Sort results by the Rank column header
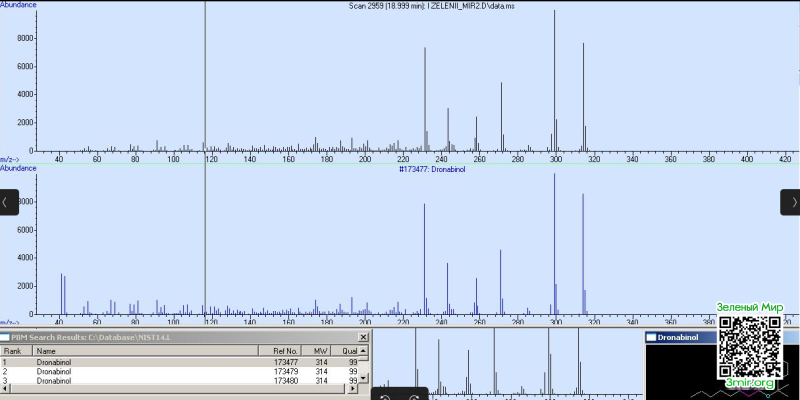 click(16, 351)
